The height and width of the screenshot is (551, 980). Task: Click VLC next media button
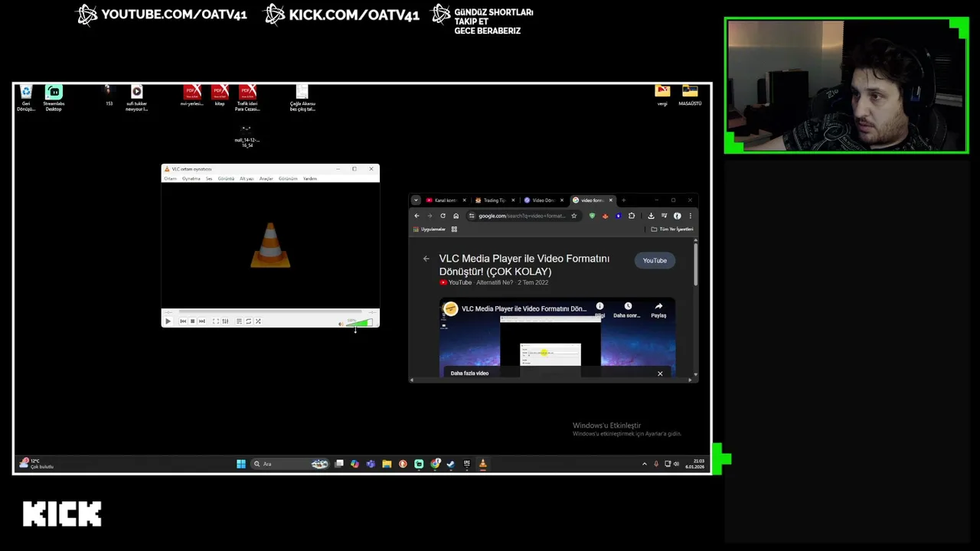(x=201, y=321)
